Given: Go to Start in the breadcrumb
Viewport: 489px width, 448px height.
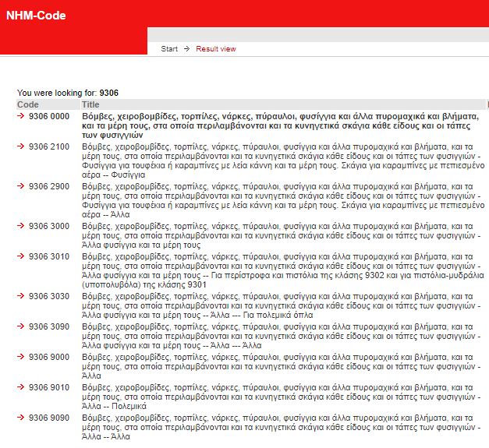Looking at the screenshot, I should (x=169, y=49).
